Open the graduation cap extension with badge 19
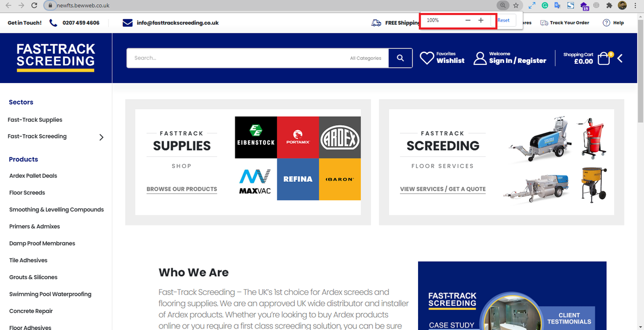Viewport: 644px width, 330px height. [584, 6]
